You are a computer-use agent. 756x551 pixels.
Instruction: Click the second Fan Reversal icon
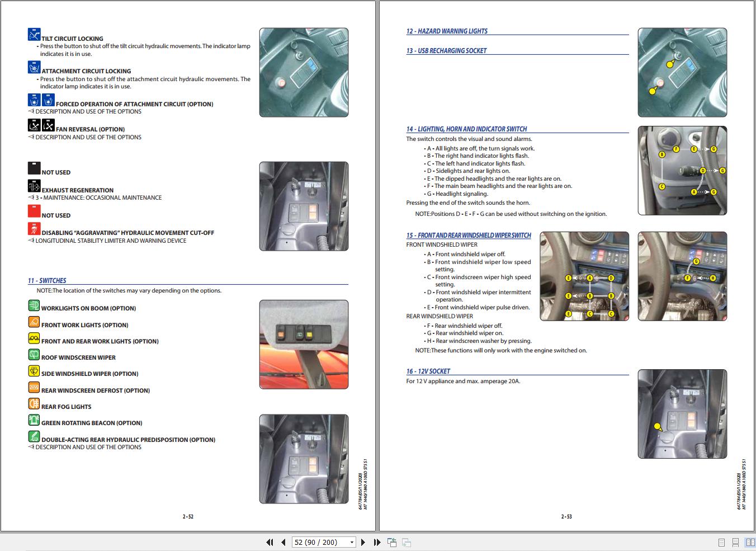48,125
